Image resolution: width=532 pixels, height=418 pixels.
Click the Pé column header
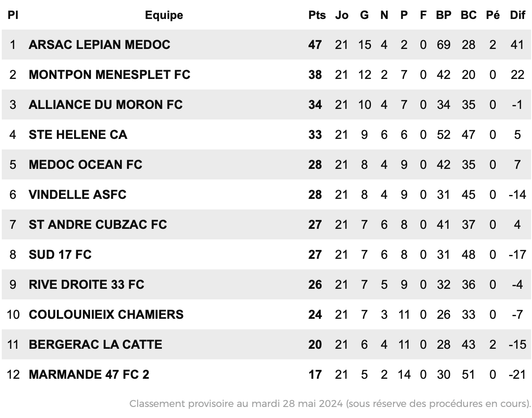493,15
